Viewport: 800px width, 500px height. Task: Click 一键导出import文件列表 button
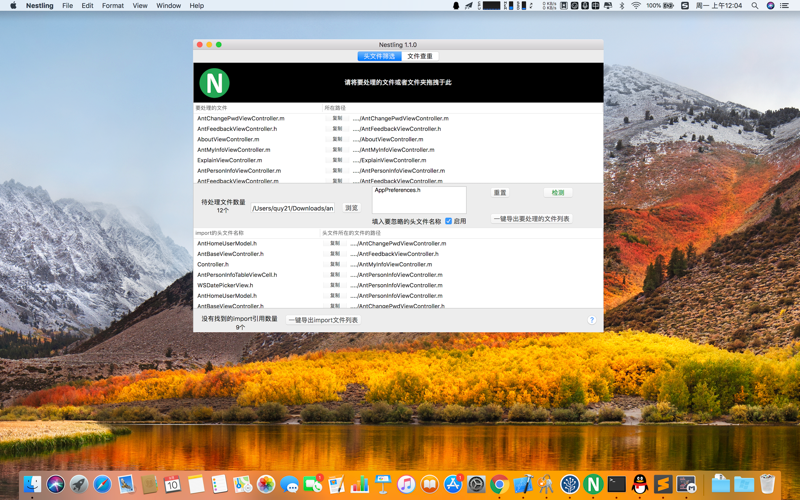(323, 320)
